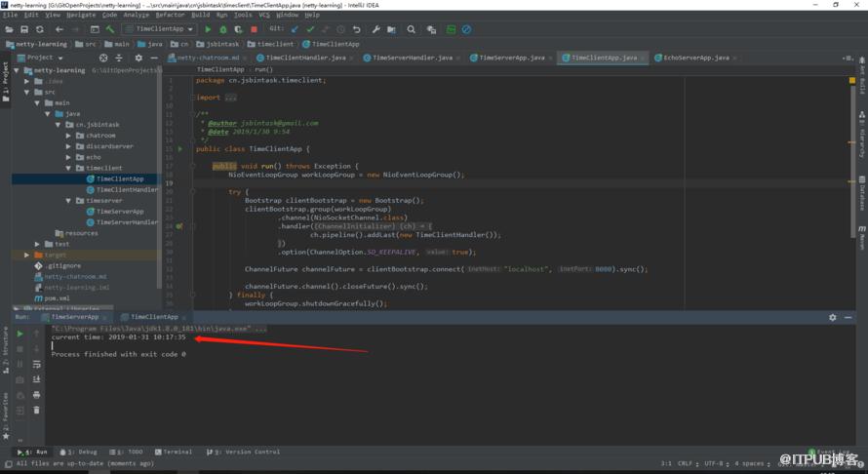The height and width of the screenshot is (474, 868).
Task: Build the project with the hammer icon
Action: coord(110,29)
